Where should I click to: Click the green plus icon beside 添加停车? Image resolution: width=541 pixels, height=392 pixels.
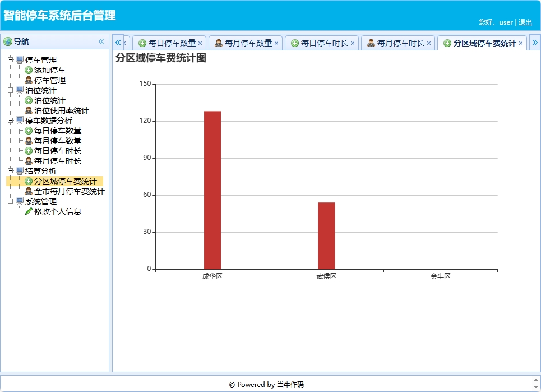(28, 70)
